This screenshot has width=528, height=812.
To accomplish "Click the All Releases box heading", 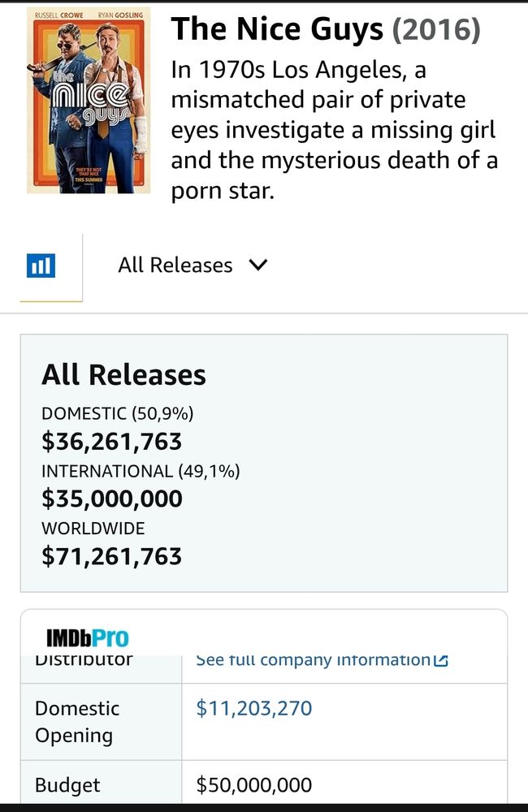I will 123,375.
